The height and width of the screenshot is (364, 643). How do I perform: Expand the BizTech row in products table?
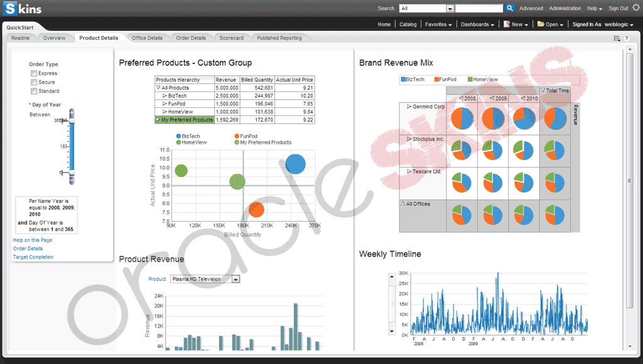pos(165,96)
